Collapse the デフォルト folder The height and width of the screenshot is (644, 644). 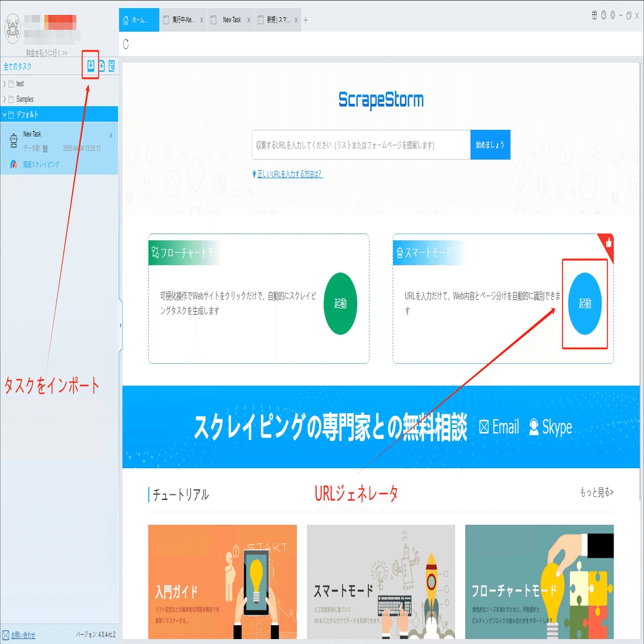[4, 115]
